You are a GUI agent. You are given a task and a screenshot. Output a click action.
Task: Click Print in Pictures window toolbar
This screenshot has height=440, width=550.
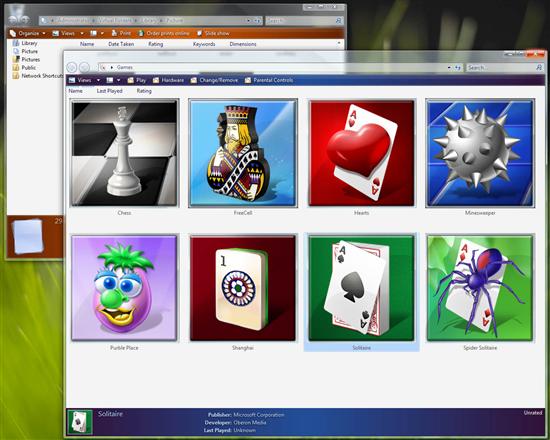click(121, 33)
